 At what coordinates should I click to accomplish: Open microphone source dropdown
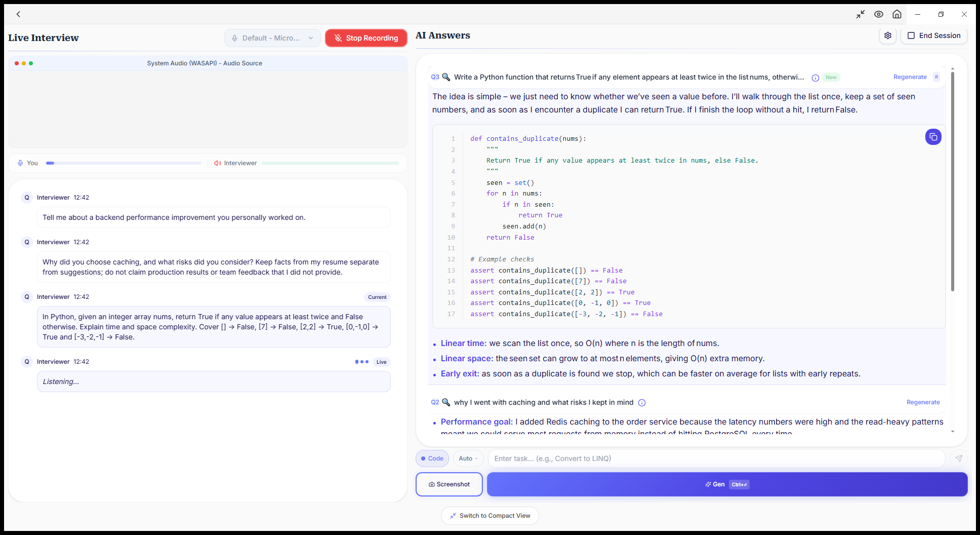point(272,38)
